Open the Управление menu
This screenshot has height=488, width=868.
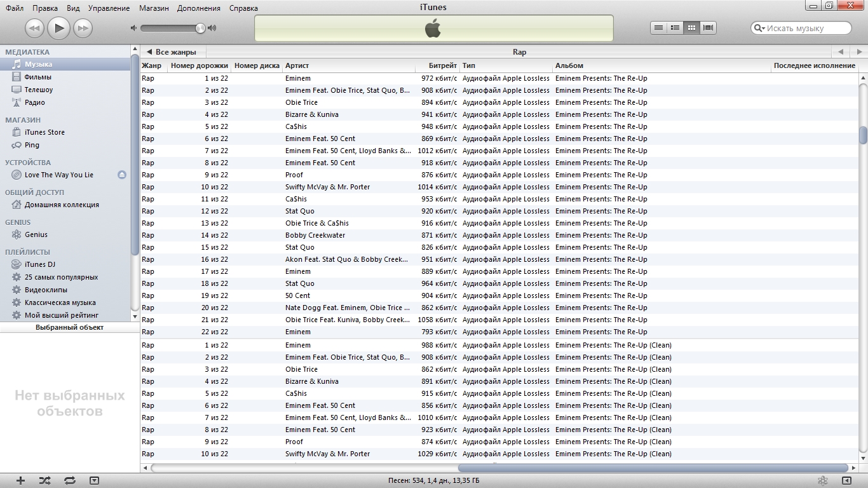109,8
